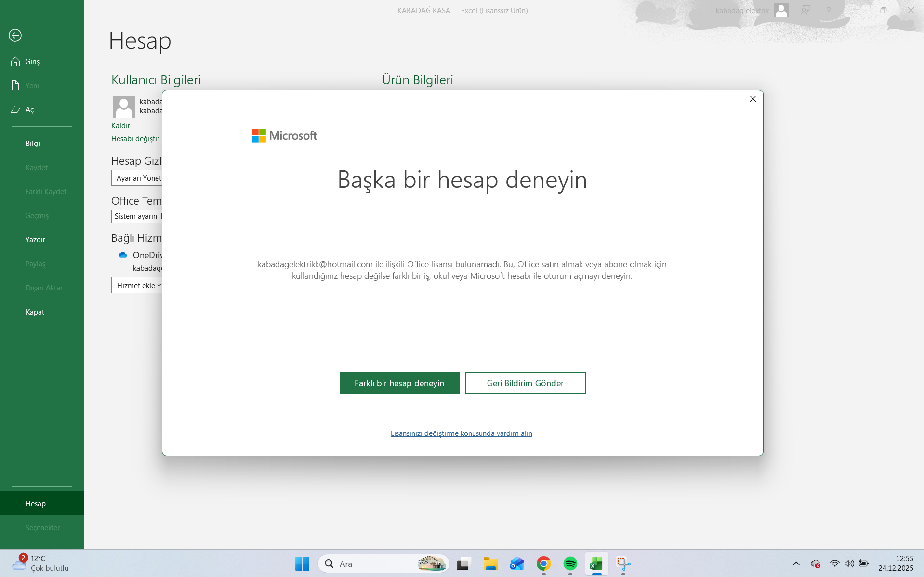This screenshot has height=577, width=924.
Task: Click the Giriş home icon
Action: 15,61
